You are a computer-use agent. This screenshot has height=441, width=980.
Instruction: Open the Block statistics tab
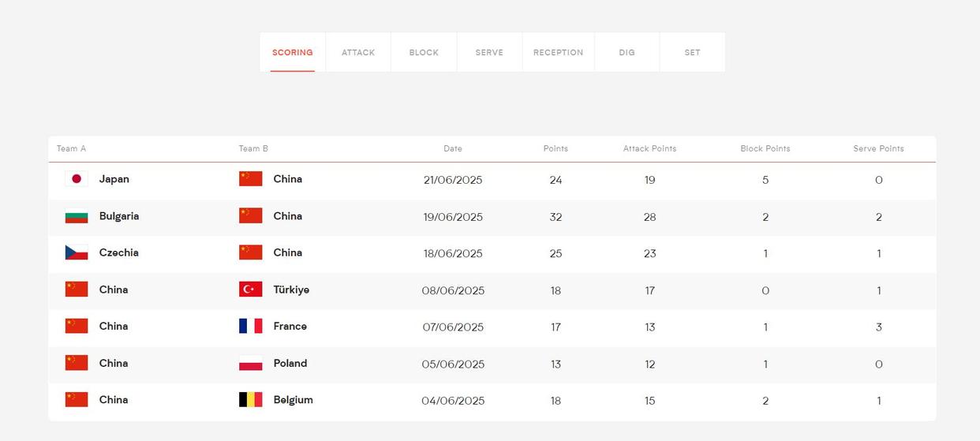pos(424,53)
